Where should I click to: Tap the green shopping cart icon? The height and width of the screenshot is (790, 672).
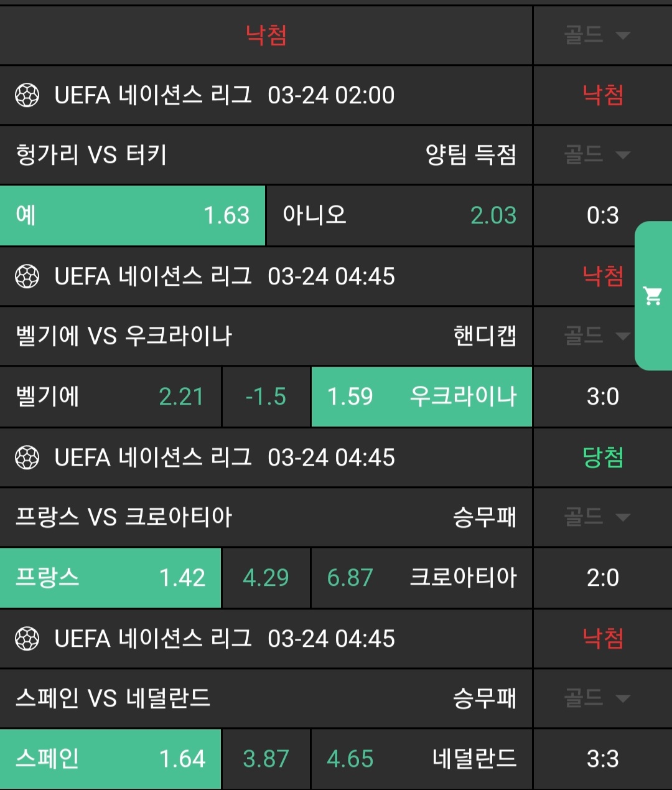[653, 296]
